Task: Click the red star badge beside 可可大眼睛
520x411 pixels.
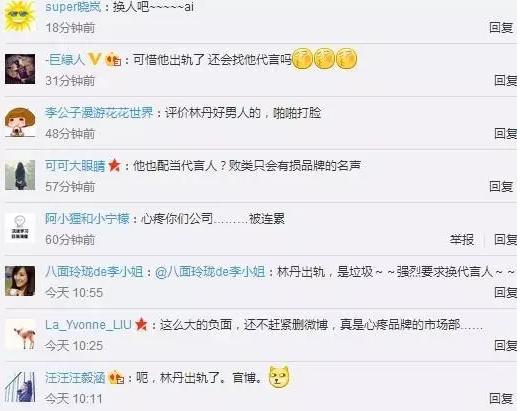Action: [114, 165]
